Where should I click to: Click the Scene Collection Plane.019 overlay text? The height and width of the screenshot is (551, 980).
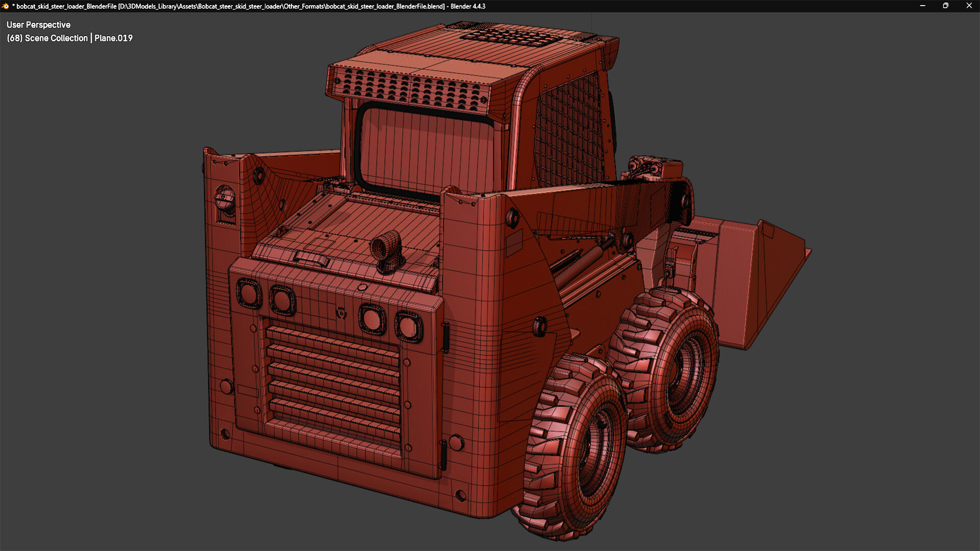pyautogui.click(x=69, y=38)
